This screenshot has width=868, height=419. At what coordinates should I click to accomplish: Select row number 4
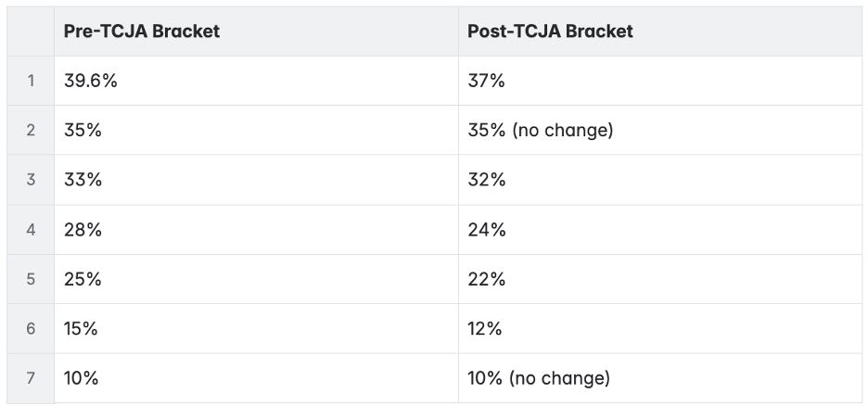tap(31, 229)
